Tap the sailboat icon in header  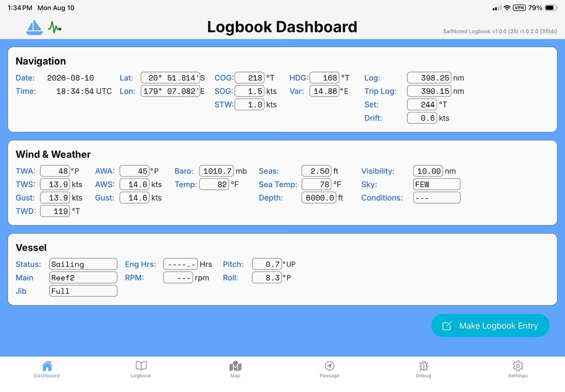point(34,28)
